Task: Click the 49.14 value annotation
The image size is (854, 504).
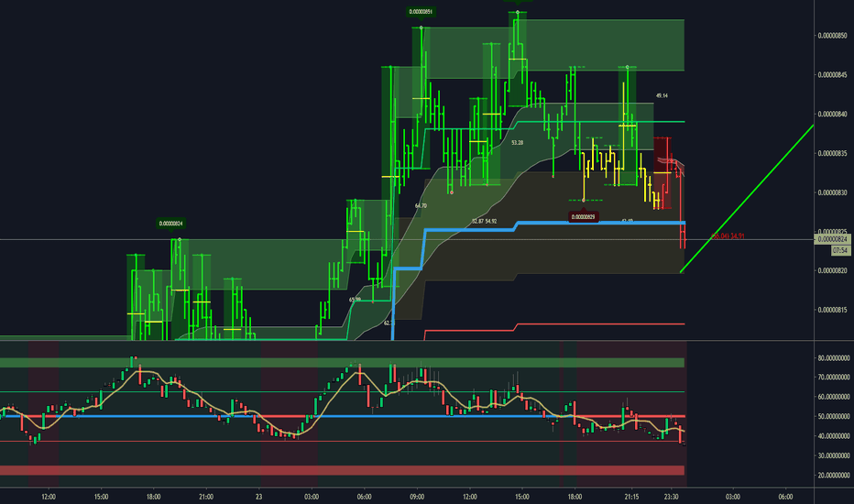Action: click(x=662, y=95)
